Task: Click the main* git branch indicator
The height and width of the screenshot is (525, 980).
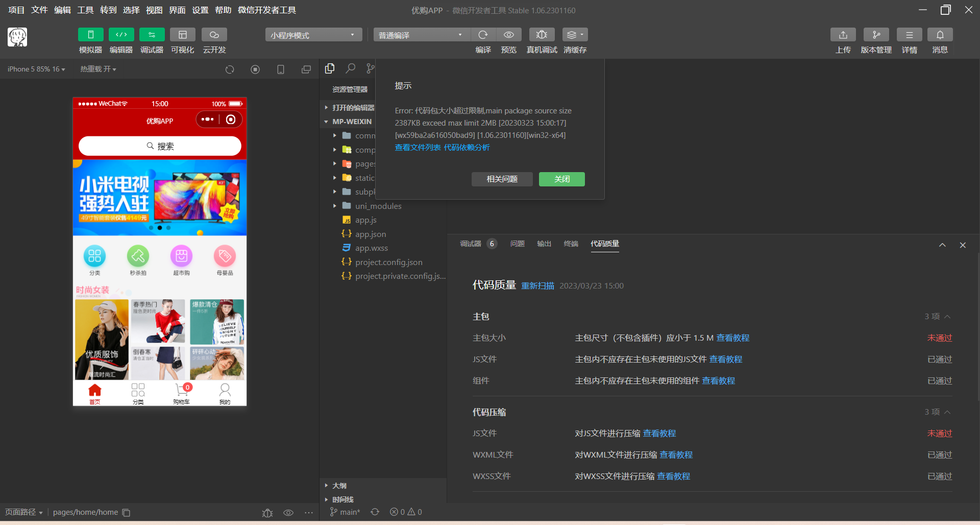Action: [x=345, y=512]
